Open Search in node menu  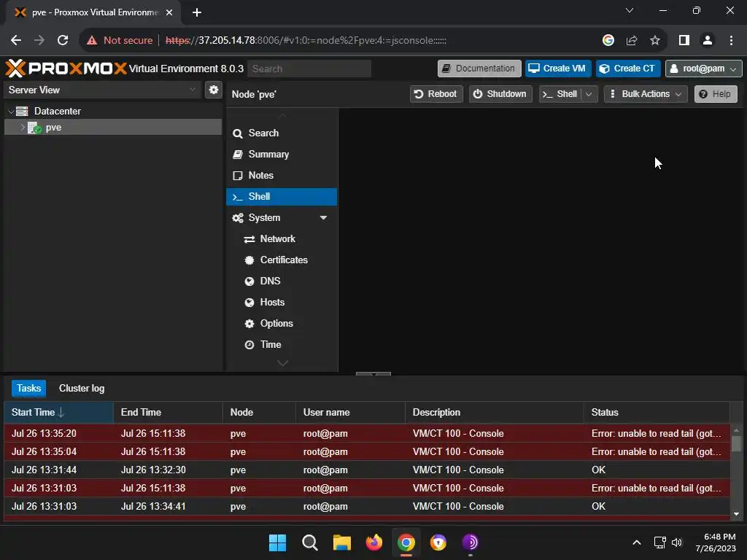click(282, 133)
